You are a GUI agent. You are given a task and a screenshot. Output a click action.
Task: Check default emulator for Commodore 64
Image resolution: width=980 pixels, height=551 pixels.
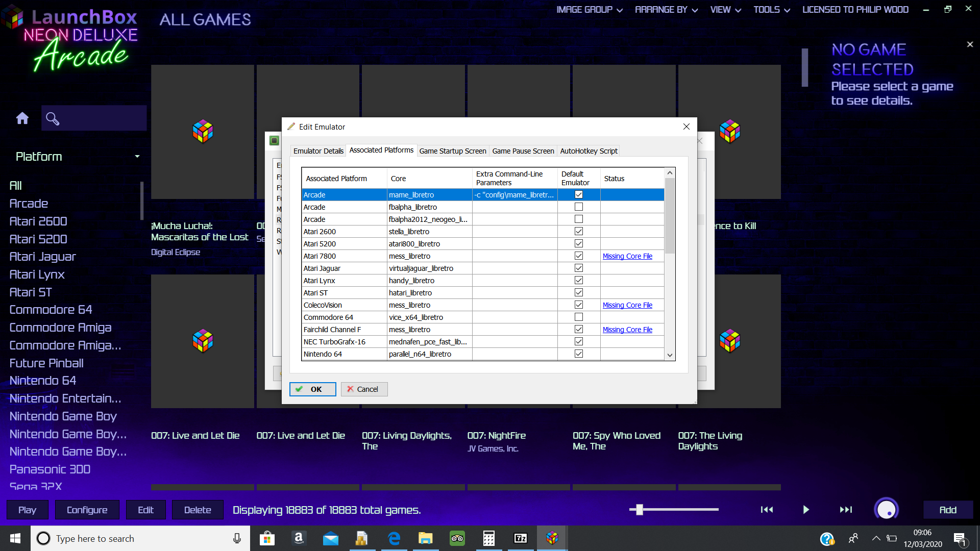click(x=579, y=317)
